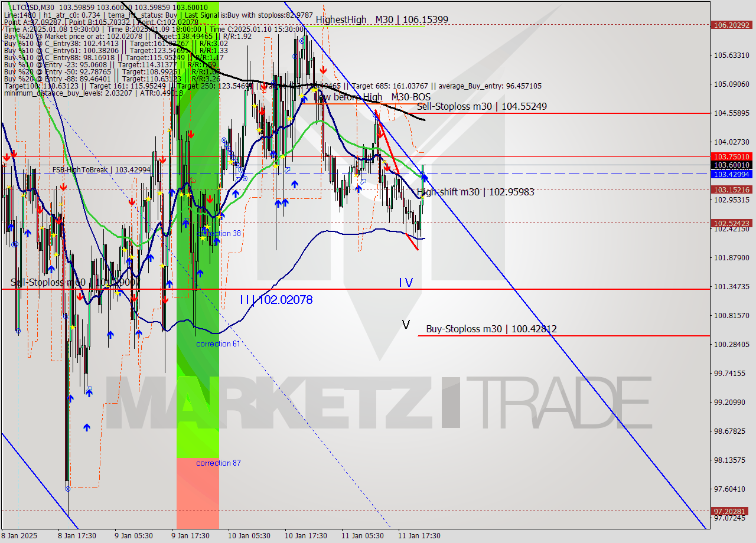Click the 100.28405 price axis value
The width and height of the screenshot is (756, 543).
[x=732, y=345]
